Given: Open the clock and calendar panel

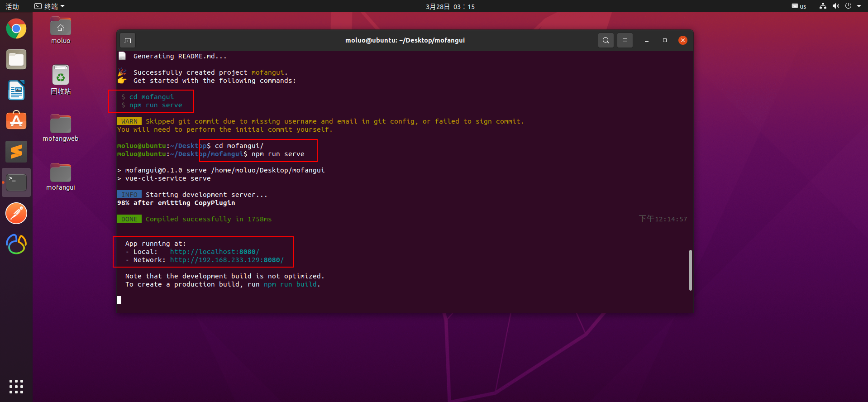Looking at the screenshot, I should tap(450, 6).
